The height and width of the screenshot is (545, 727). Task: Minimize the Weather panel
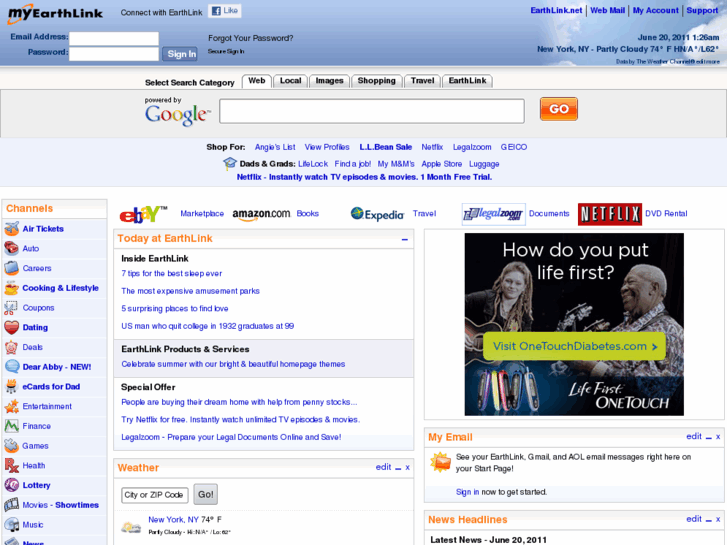pyautogui.click(x=398, y=468)
